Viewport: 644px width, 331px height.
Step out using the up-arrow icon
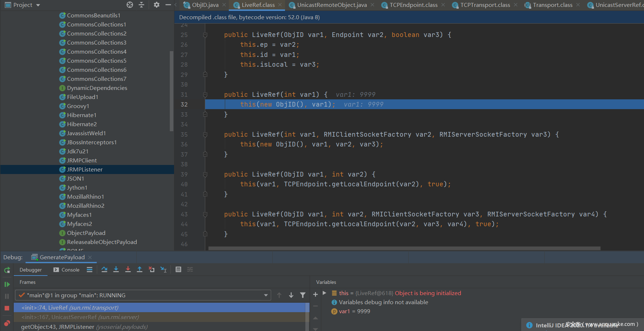140,269
